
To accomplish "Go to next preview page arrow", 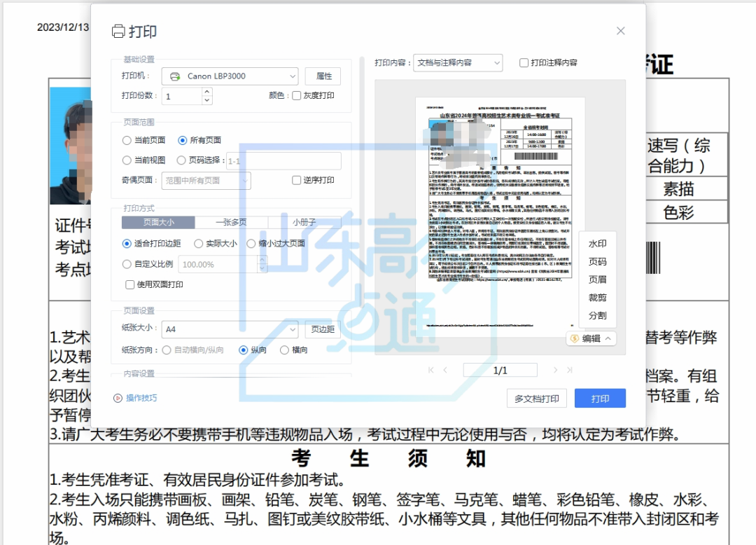I will (x=556, y=370).
